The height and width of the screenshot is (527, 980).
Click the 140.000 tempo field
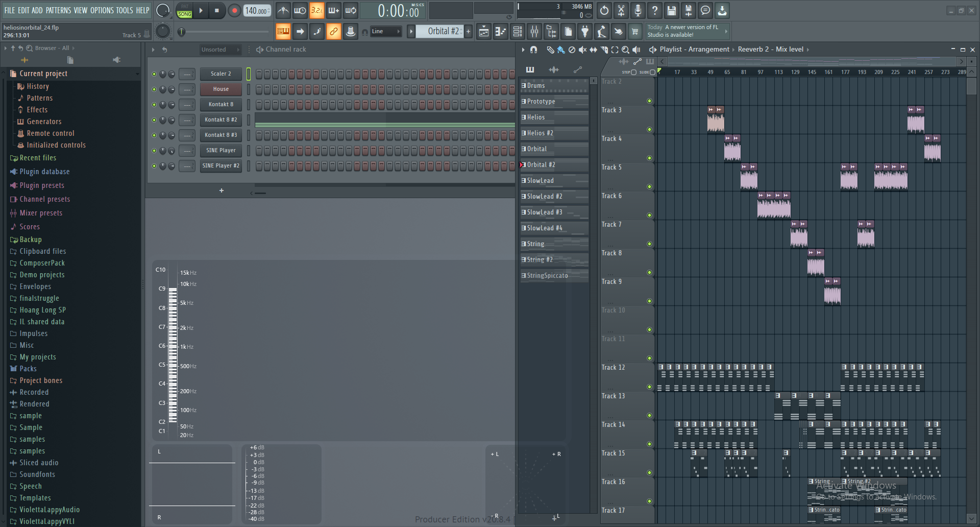(257, 11)
